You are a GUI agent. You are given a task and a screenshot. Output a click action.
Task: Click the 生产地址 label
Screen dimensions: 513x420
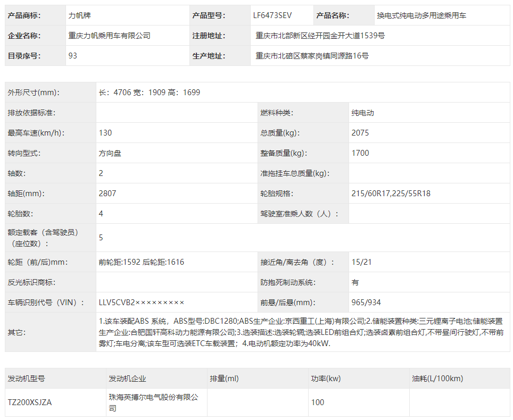click(x=209, y=56)
